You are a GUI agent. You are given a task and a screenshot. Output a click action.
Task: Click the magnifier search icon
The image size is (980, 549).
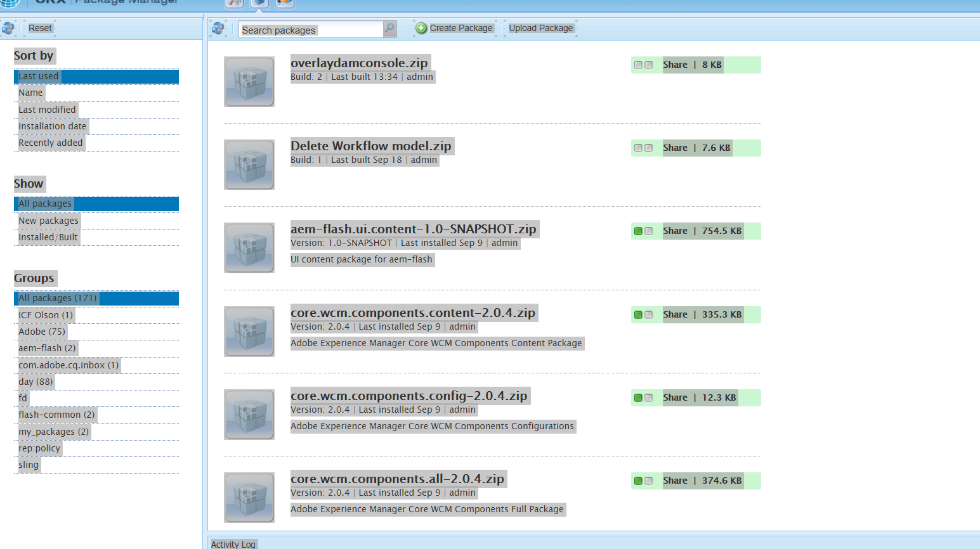pos(389,29)
